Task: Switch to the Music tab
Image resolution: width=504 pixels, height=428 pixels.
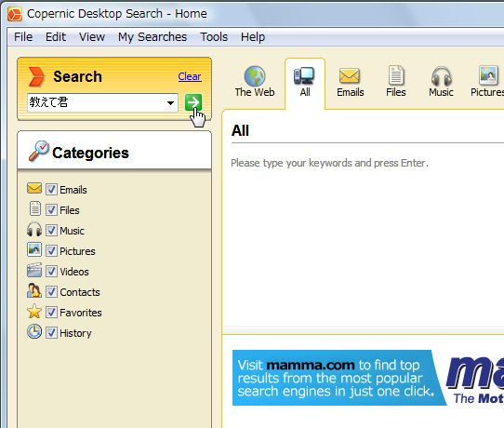Action: click(441, 82)
